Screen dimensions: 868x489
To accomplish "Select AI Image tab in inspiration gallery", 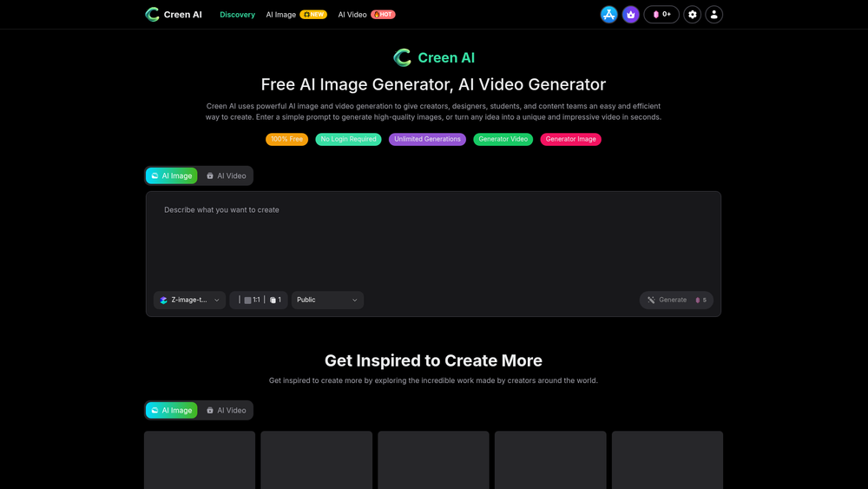I will point(172,410).
